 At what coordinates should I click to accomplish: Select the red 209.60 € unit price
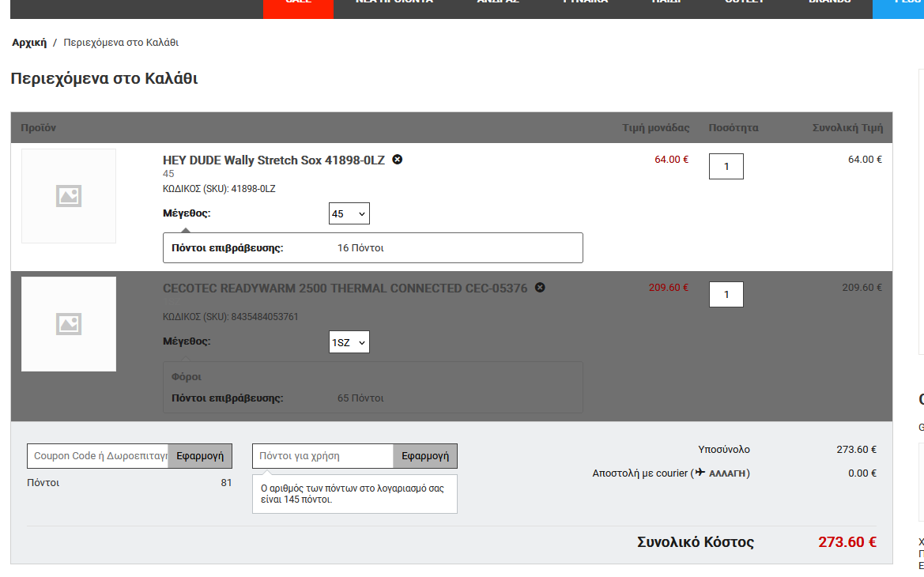(x=668, y=287)
